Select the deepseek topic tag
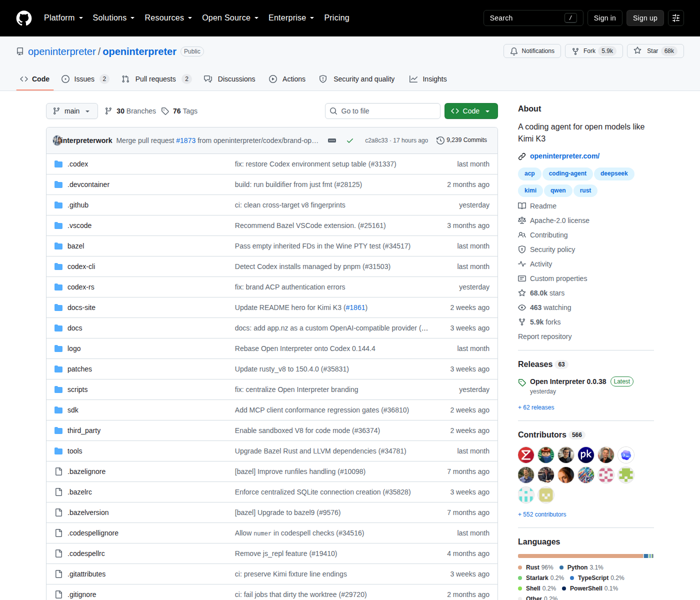Image resolution: width=700 pixels, height=600 pixels. [x=614, y=173]
